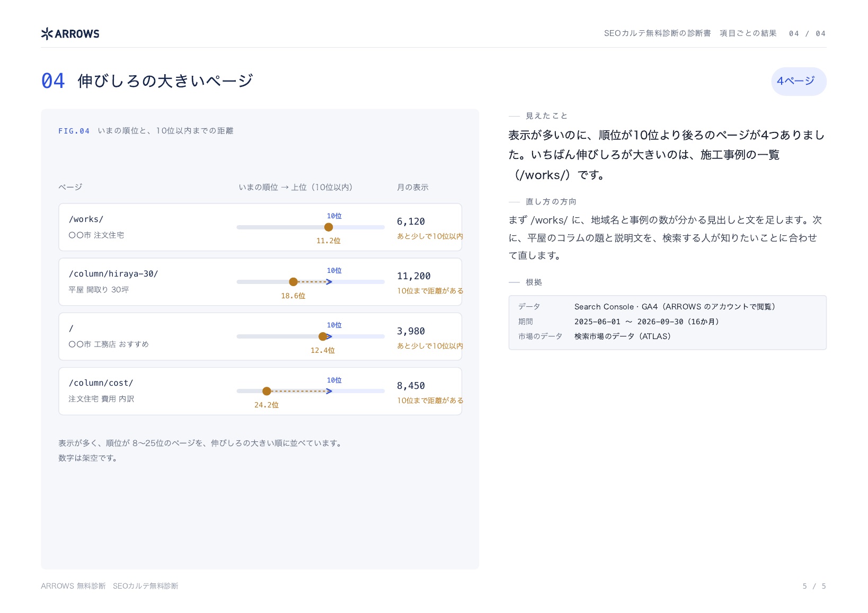Click the heading 伸びしろの大きいページ

click(x=165, y=81)
